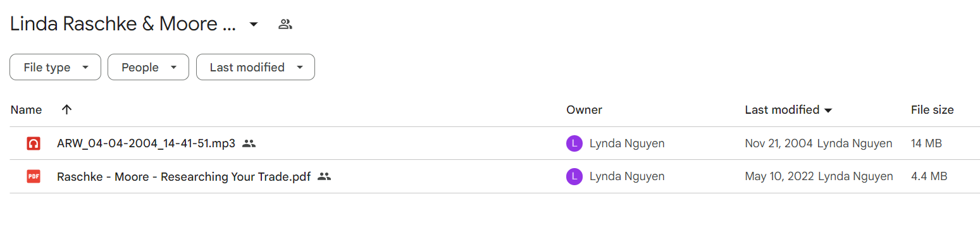This screenshot has height=249, width=980.
Task: Click Lynda Nguyen avatar in PDF row
Action: coord(574,176)
